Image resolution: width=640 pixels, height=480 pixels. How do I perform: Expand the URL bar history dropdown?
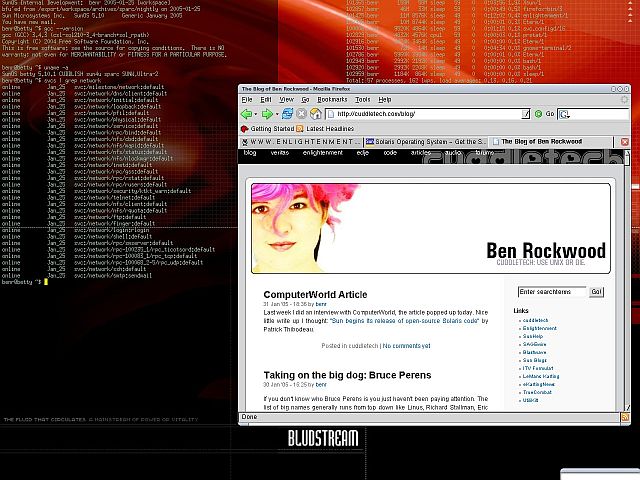point(525,114)
